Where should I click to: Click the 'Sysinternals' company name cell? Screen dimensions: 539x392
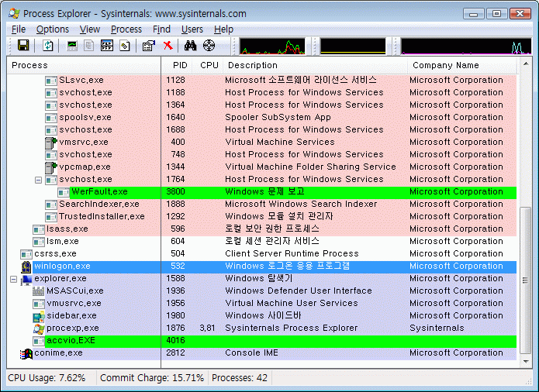click(437, 328)
